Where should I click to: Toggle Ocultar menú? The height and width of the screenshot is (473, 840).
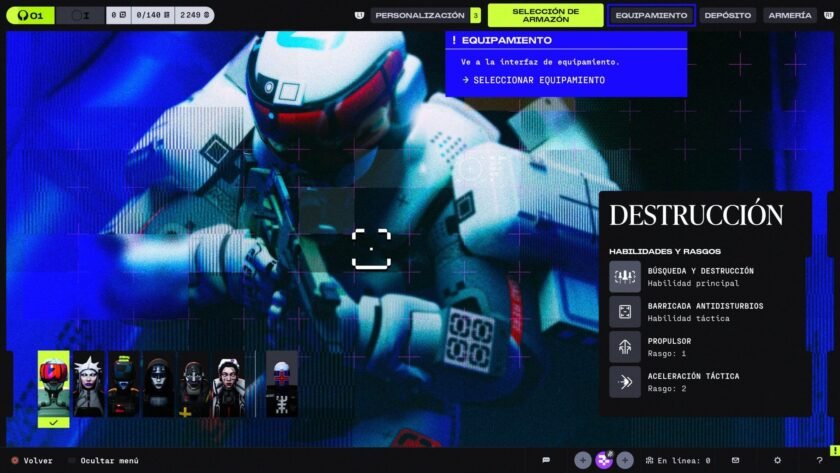click(x=103, y=461)
